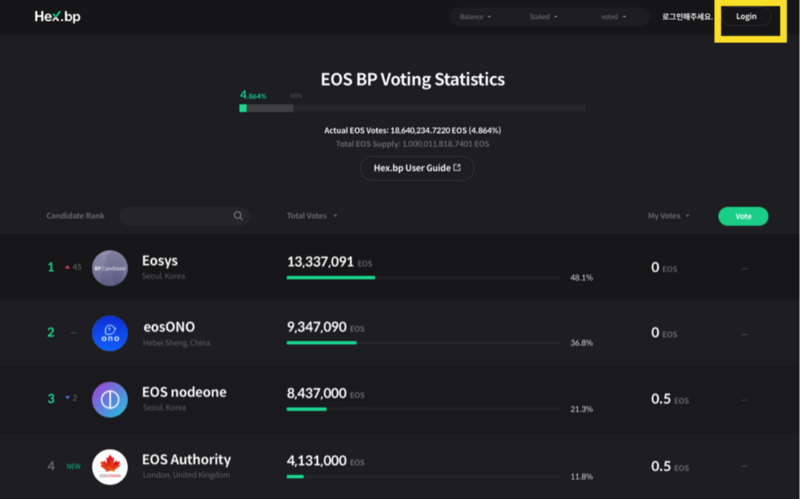Image resolution: width=800 pixels, height=499 pixels.
Task: Click the Eosys candidate name
Action: point(160,261)
